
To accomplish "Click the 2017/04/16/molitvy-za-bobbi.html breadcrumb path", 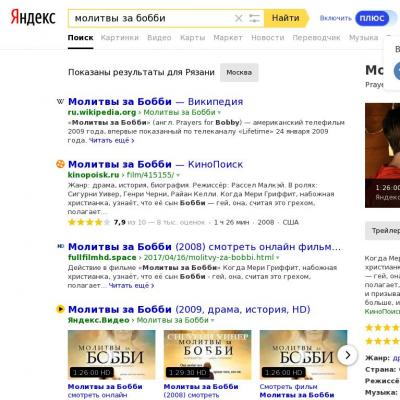I will (x=209, y=258).
